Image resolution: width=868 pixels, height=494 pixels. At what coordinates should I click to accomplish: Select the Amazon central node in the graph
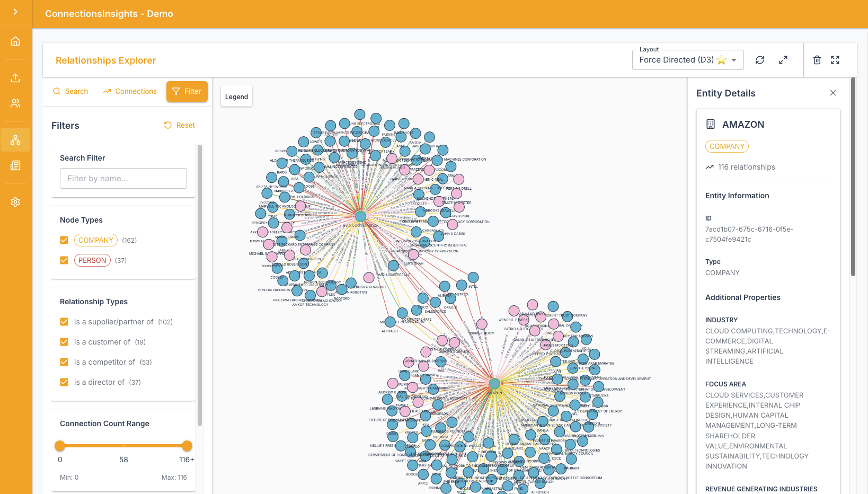point(495,383)
